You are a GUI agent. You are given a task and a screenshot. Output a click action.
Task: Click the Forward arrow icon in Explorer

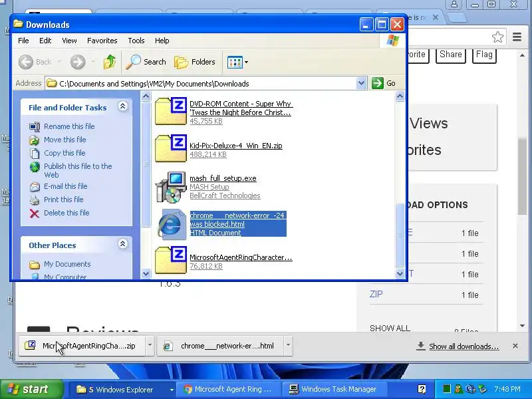pos(78,62)
